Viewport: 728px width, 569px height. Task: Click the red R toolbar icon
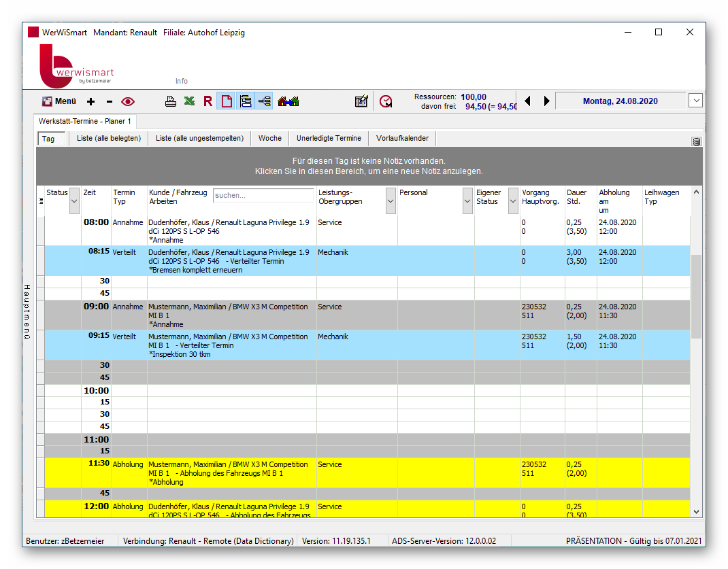[x=208, y=101]
